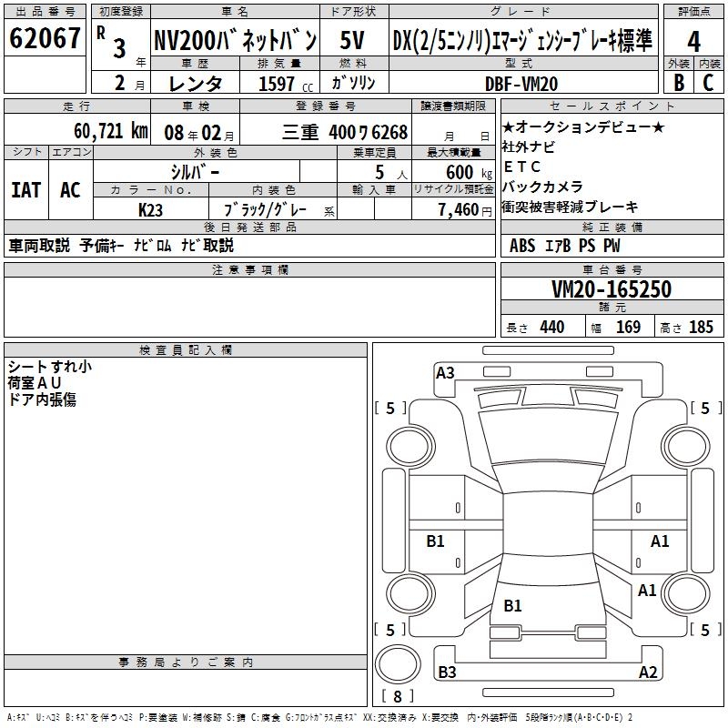Click the length value 440

click(551, 328)
